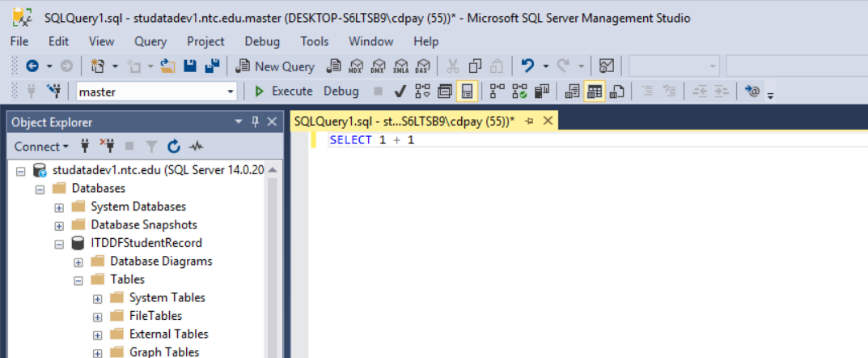This screenshot has height=358, width=868.
Task: Click the Specify Values for Template Parameters icon
Action: click(752, 92)
